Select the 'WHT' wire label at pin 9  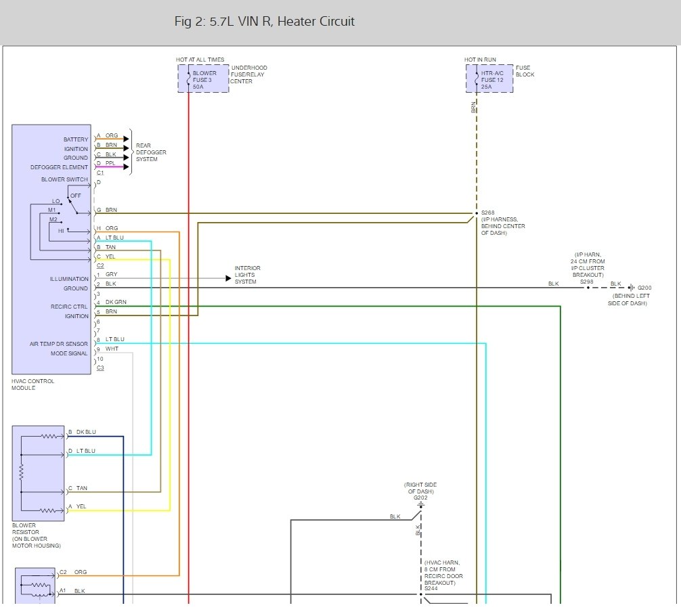[112, 349]
